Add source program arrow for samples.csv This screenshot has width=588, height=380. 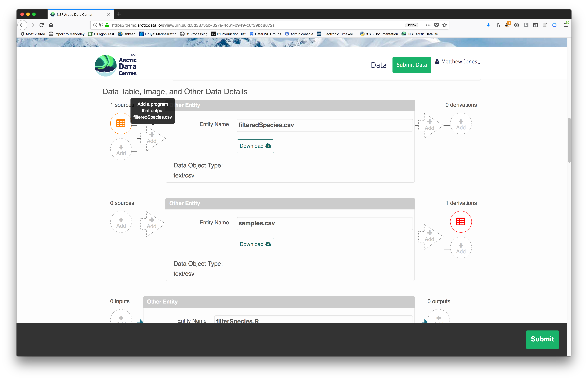[152, 224]
